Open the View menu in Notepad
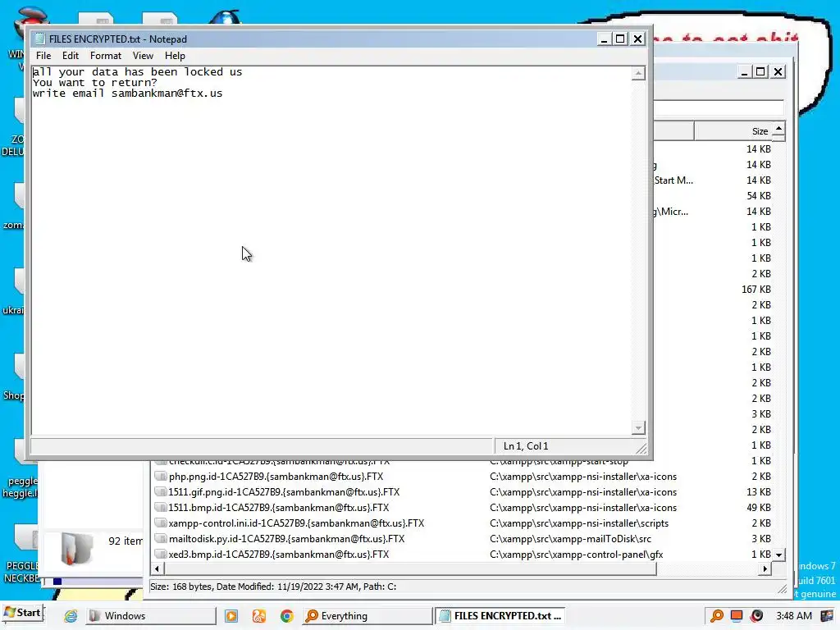Image resolution: width=840 pixels, height=630 pixels. click(x=143, y=56)
